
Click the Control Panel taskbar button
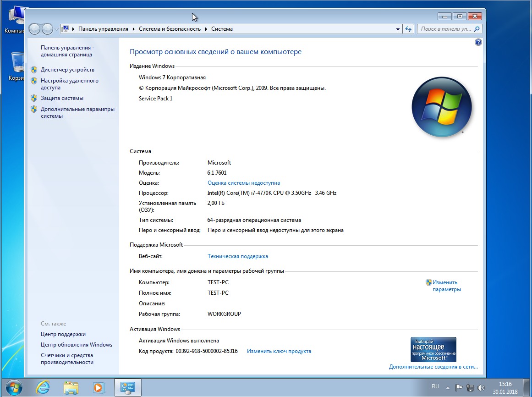pos(127,387)
